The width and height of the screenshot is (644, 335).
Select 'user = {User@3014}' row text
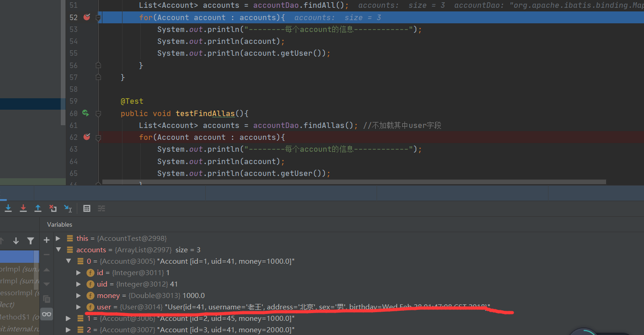[293, 307]
